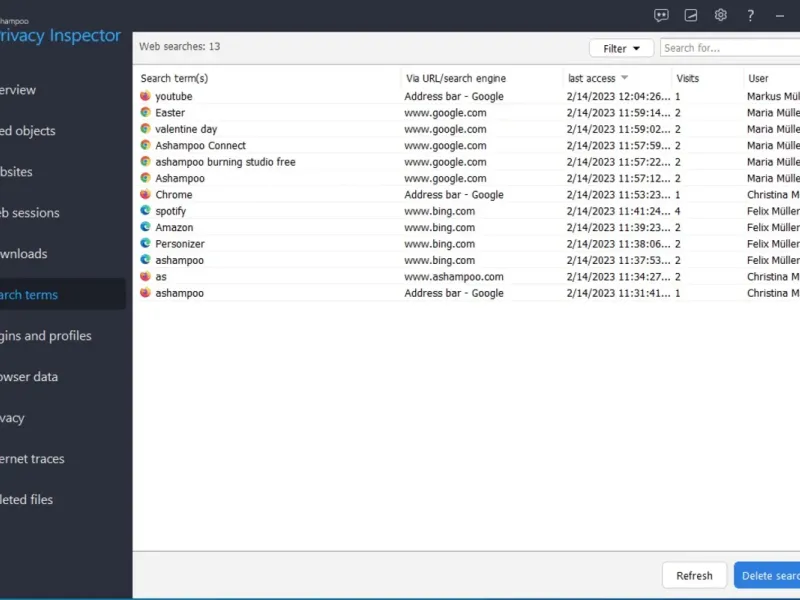Click the Markus user cell

[x=773, y=96]
